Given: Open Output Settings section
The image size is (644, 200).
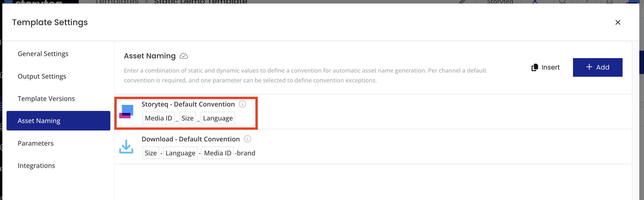Looking at the screenshot, I should pyautogui.click(x=42, y=76).
